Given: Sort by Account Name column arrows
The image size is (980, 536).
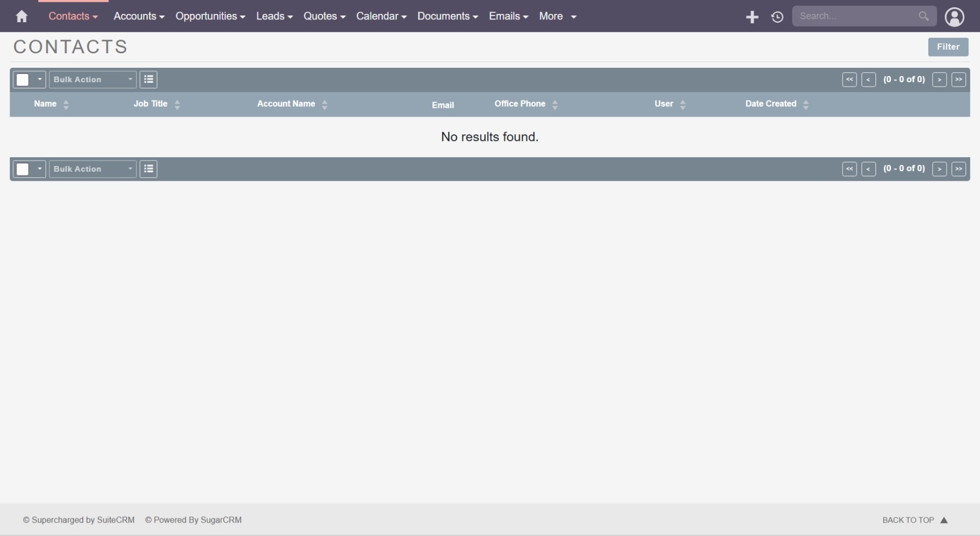Looking at the screenshot, I should [325, 104].
